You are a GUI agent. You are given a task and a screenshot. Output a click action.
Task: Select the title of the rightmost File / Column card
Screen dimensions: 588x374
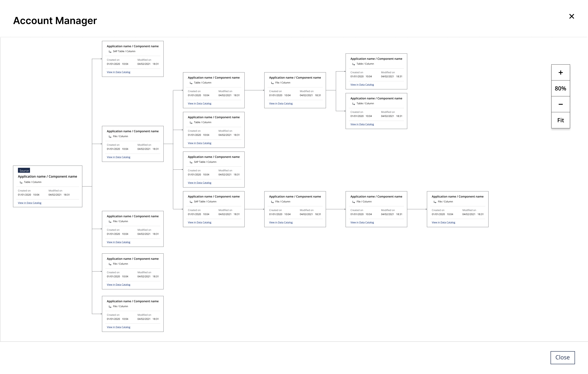coord(457,196)
